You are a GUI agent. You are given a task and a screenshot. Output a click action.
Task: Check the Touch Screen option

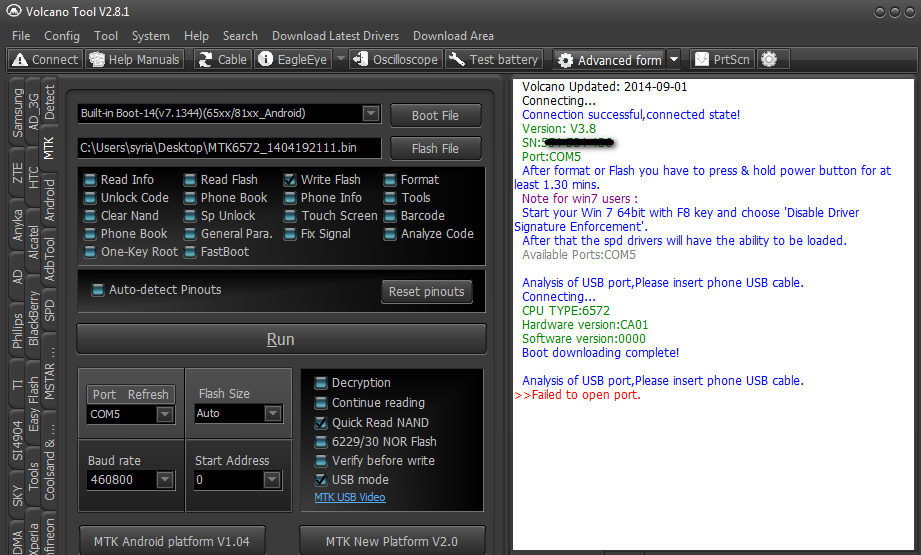(290, 216)
